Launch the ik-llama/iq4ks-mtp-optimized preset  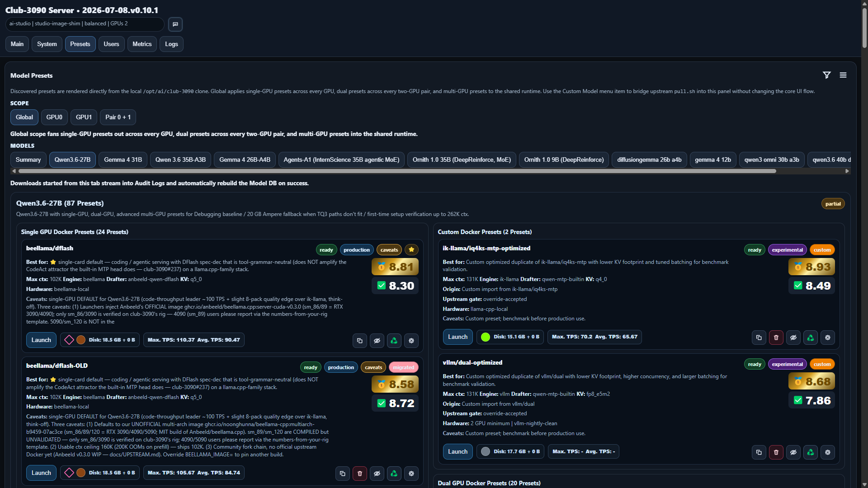458,337
